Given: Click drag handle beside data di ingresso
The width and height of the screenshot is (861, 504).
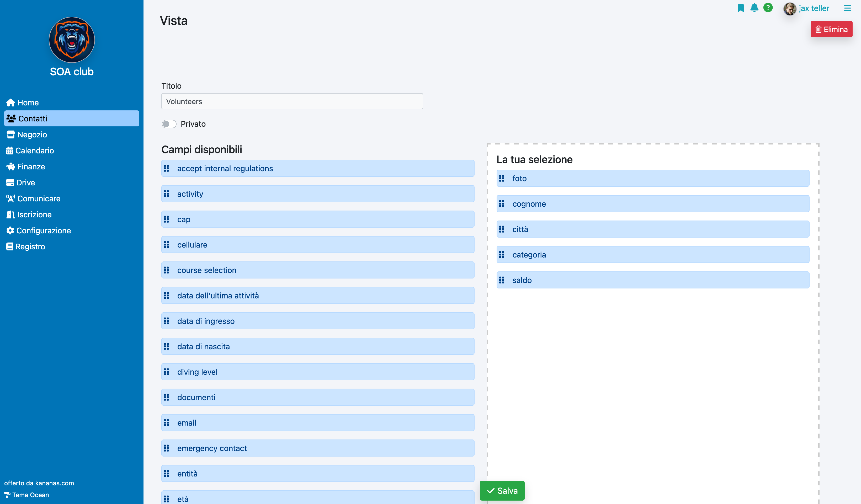Looking at the screenshot, I should (x=166, y=321).
